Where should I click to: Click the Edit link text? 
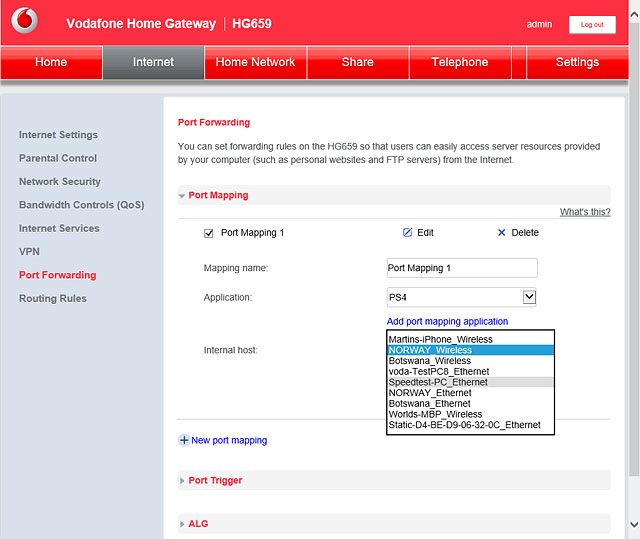click(x=425, y=233)
